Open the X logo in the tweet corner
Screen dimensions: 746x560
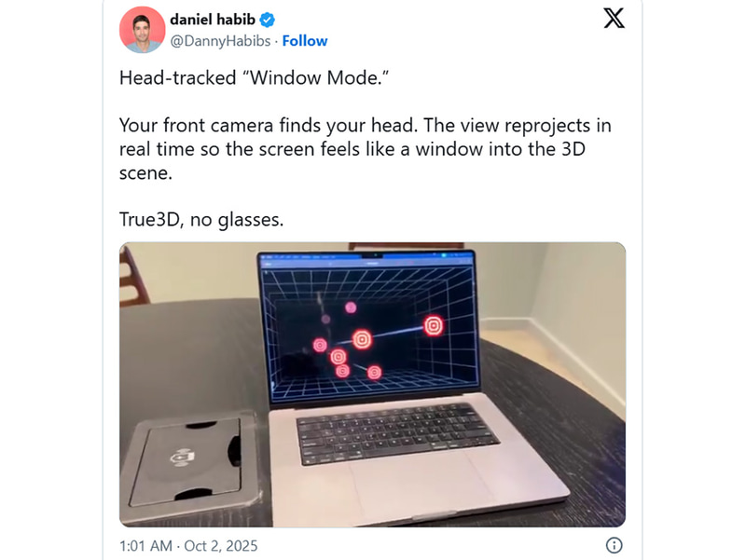(x=614, y=19)
